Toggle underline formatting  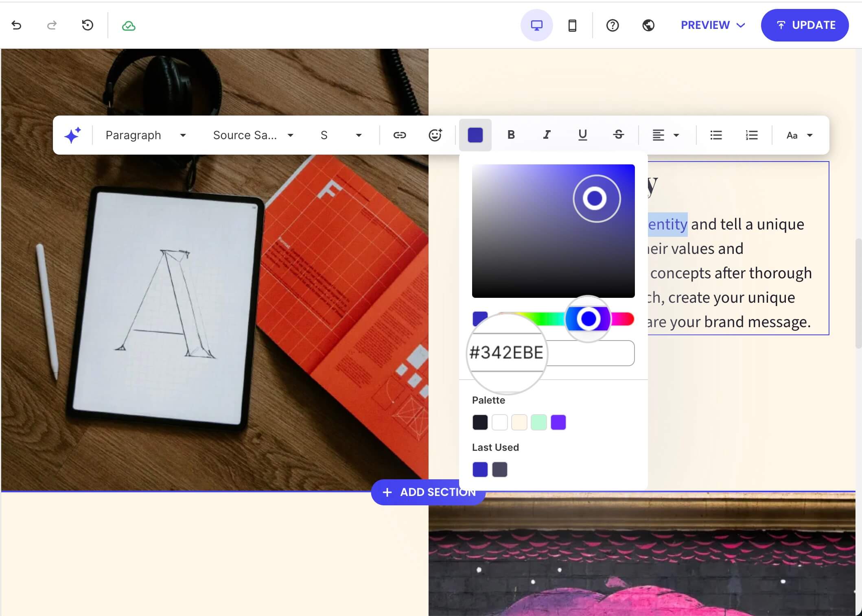[x=582, y=135]
